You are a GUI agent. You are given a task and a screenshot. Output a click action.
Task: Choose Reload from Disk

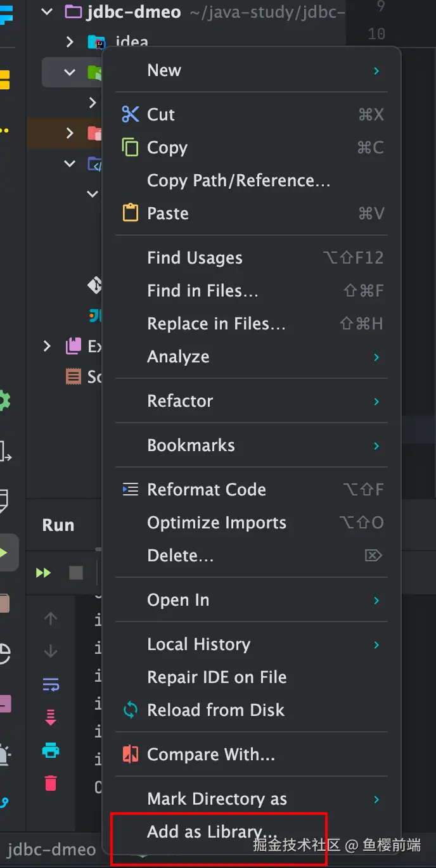[x=215, y=710]
